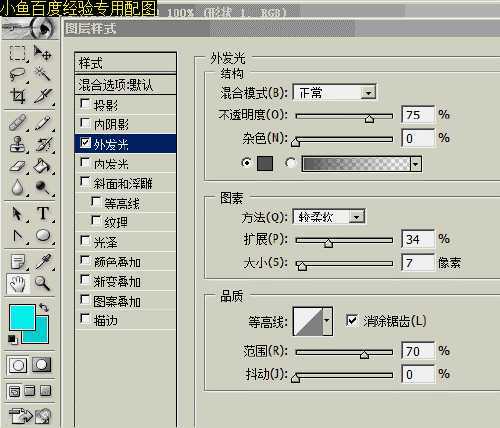Enable the 等高线 sub-option checkbox
This screenshot has height=428, width=500.
[x=96, y=202]
